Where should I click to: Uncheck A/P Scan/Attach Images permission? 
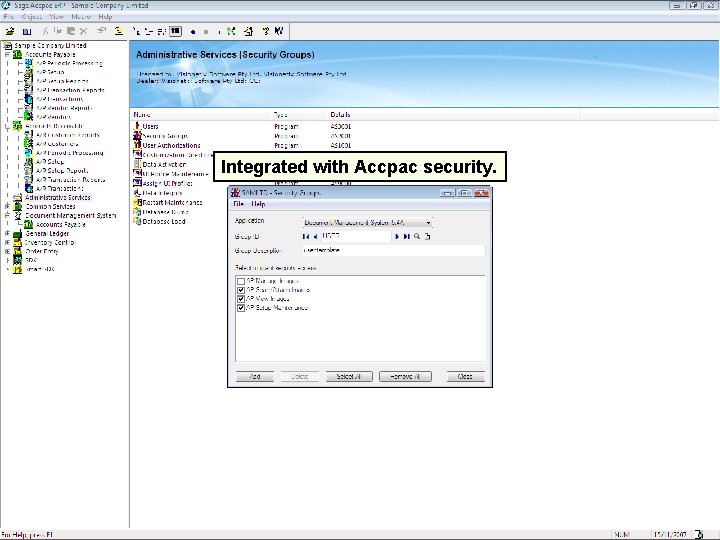(x=241, y=290)
